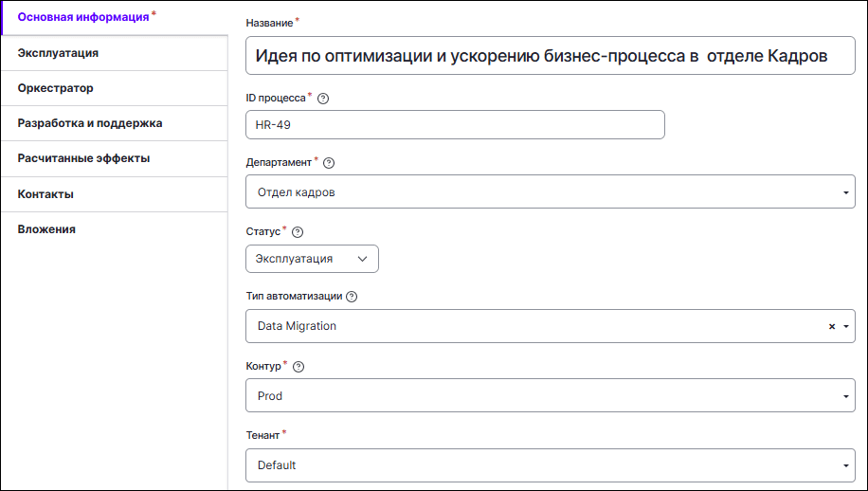
Task: Open help icon for Тип автоматизации
Action: coord(352,297)
